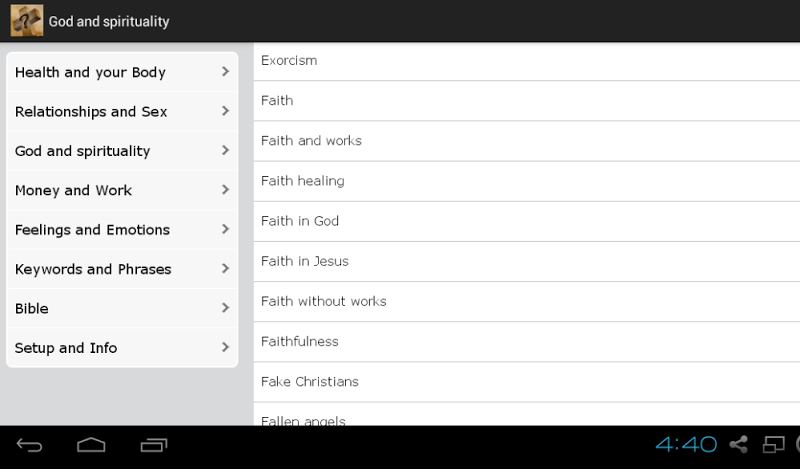Expand Health and your Body chevron
The height and width of the screenshot is (469, 800).
click(x=226, y=72)
